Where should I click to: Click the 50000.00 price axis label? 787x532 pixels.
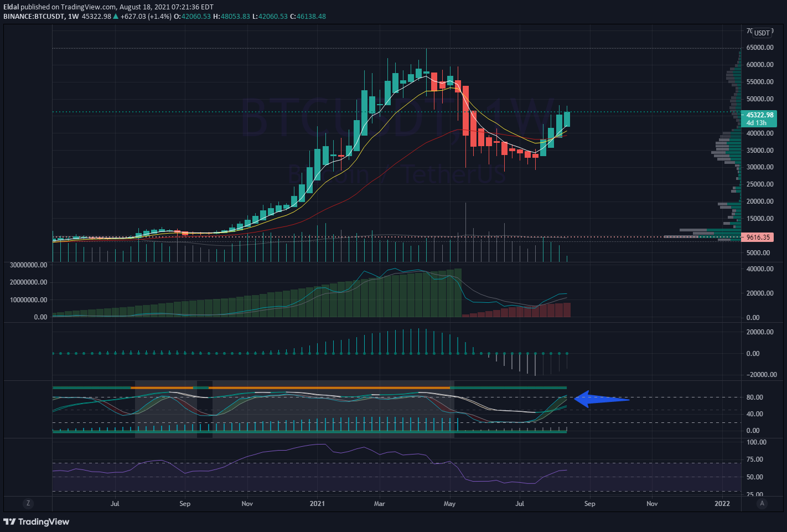(760, 99)
